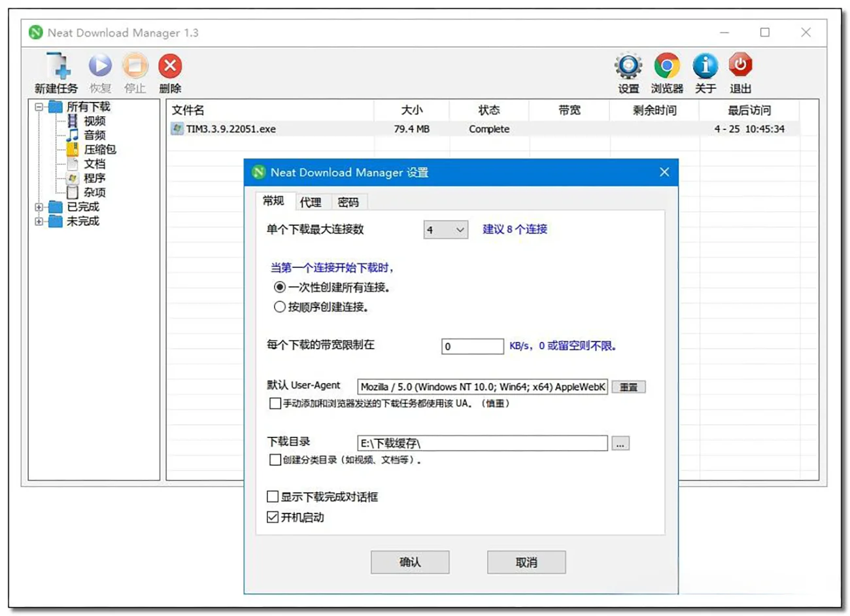This screenshot has width=850, height=616.
Task: Click the Exit (退出) power icon
Action: click(x=740, y=65)
